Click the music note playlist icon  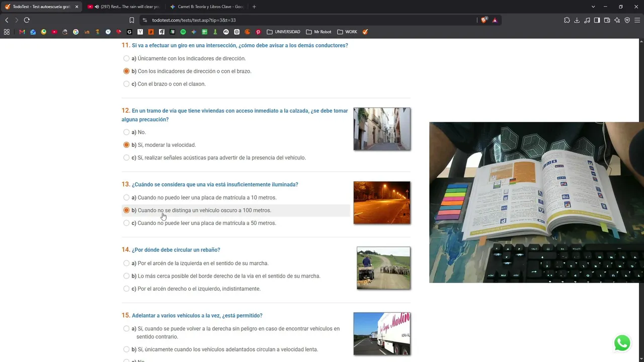587,20
